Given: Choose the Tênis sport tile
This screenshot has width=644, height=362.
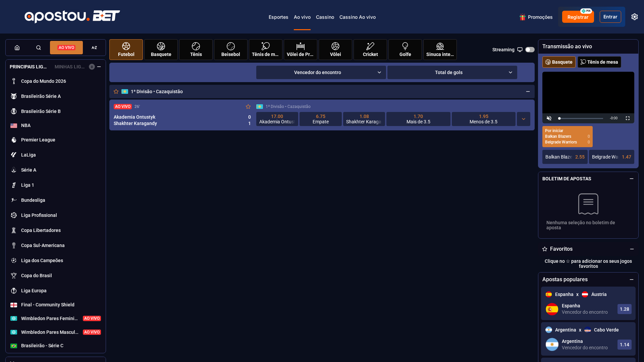Looking at the screenshot, I should click(x=196, y=50).
